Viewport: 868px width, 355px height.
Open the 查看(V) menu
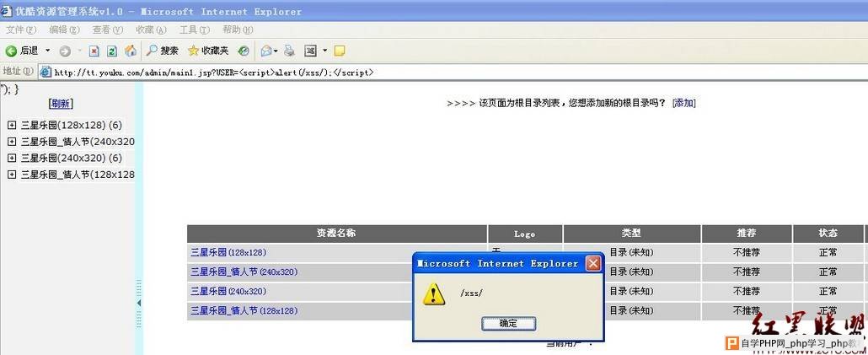point(108,30)
